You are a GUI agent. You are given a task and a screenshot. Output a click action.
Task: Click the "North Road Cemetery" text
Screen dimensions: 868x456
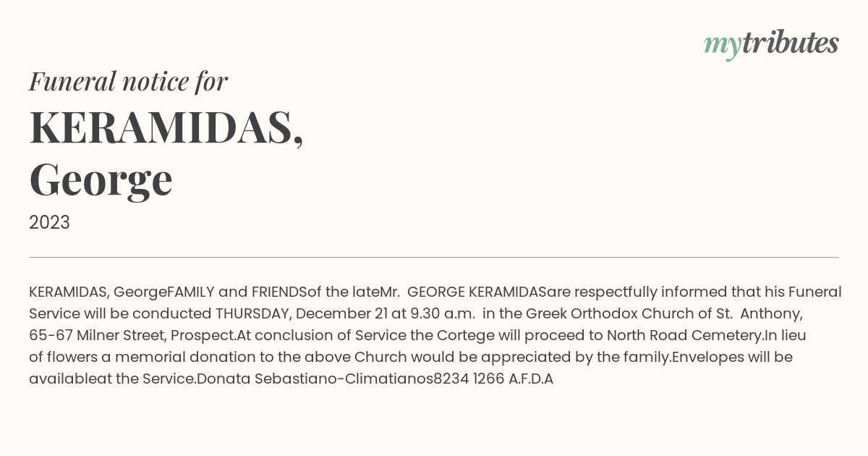coord(685,336)
